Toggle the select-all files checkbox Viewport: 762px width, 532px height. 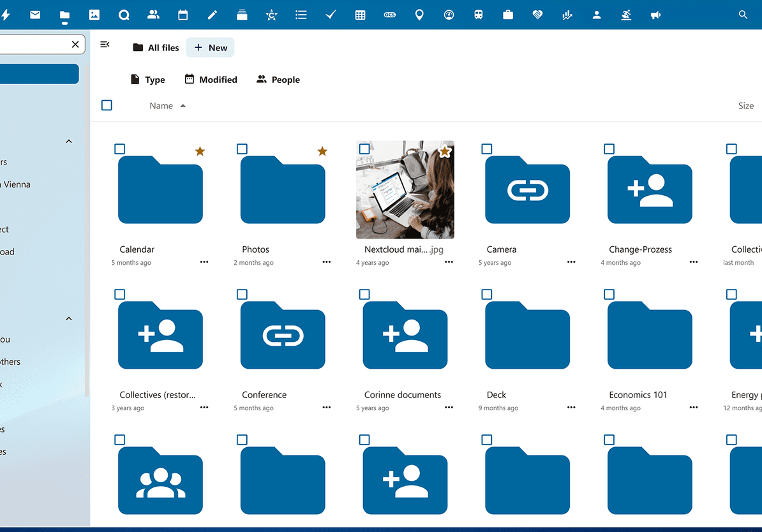[x=107, y=105]
